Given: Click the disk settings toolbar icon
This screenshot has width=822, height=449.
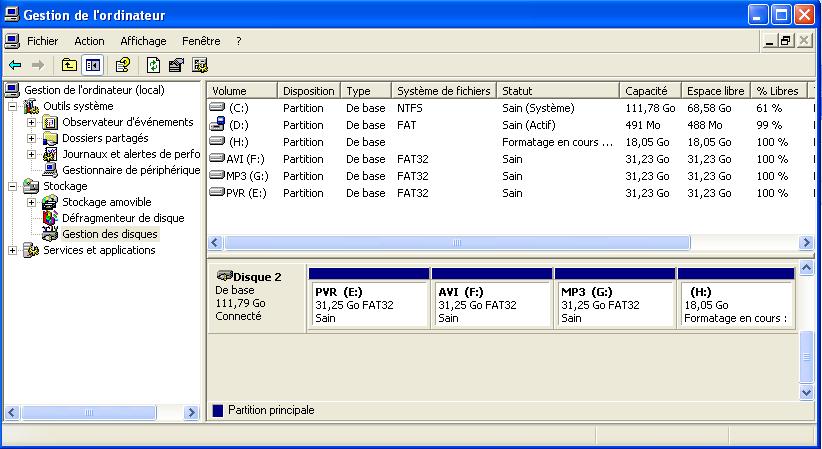Looking at the screenshot, I should pyautogui.click(x=200, y=65).
